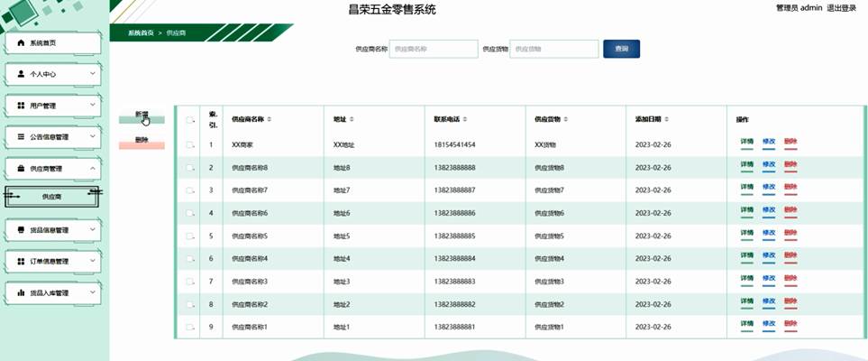
Task: Click the person icon beside 个人中心
Action: pos(21,74)
